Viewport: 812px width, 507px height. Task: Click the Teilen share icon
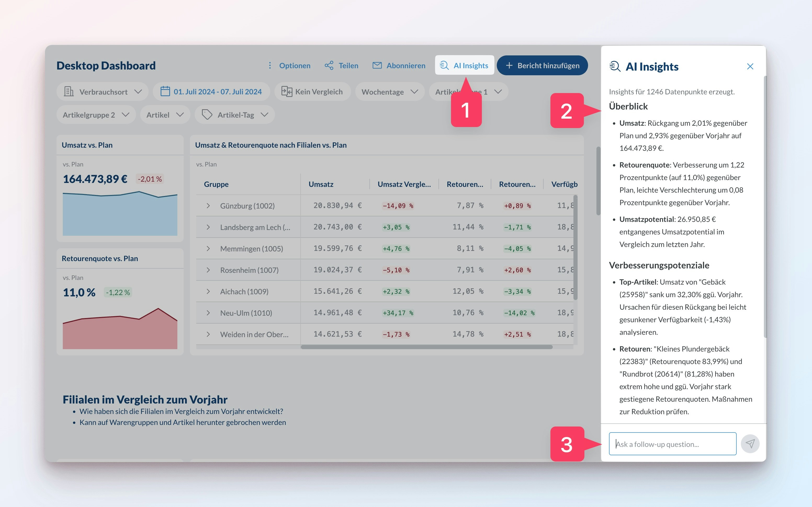tap(329, 65)
